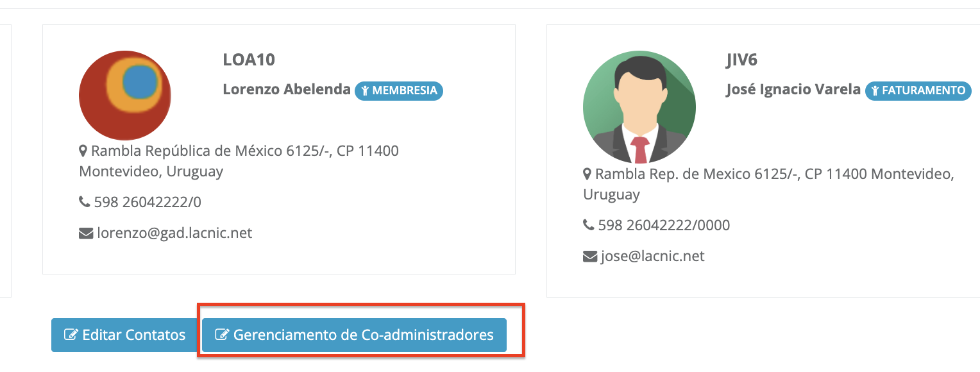This screenshot has width=980, height=372.
Task: Click the map pin icon in Lorenzo's card
Action: pos(83,151)
